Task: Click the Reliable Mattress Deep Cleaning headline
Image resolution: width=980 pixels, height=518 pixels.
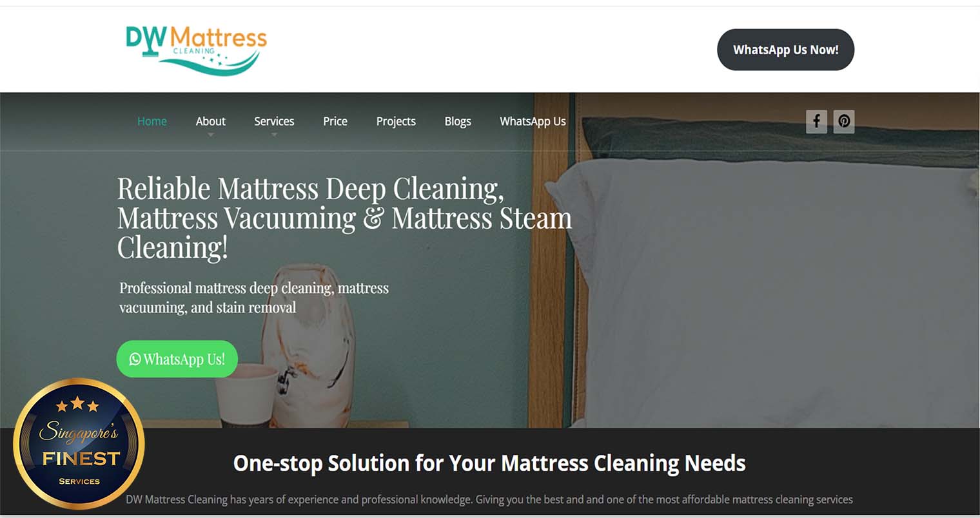Action: 344,218
